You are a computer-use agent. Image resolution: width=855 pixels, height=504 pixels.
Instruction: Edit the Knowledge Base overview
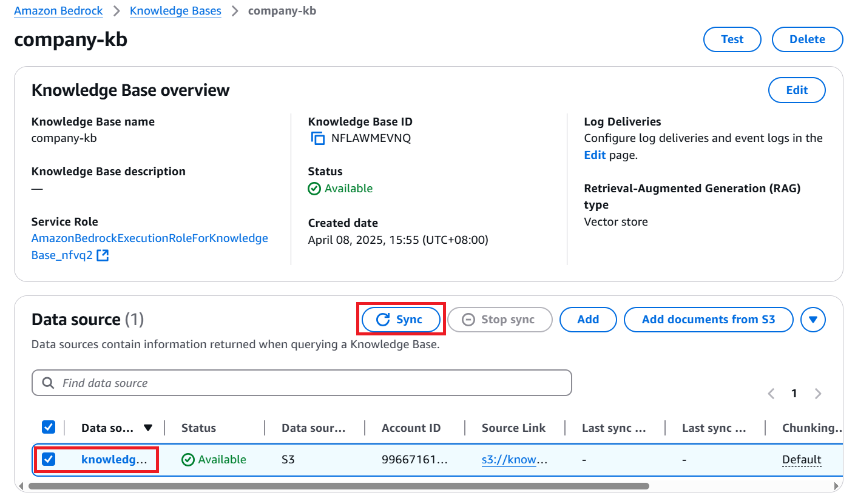[797, 90]
